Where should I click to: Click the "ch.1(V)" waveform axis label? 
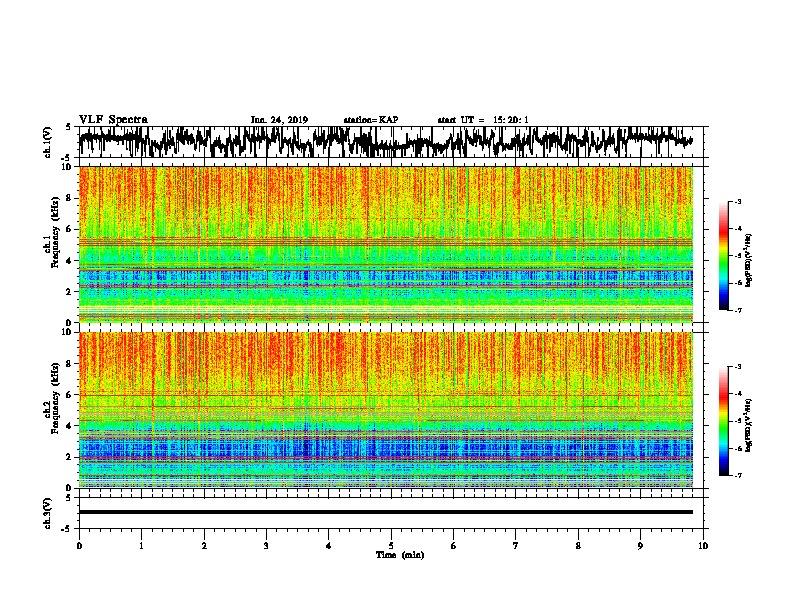tap(48, 142)
